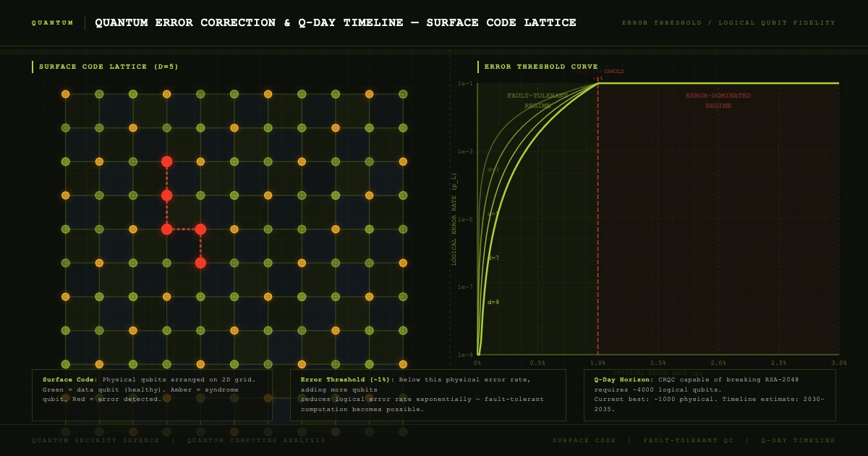
Task: Click the 2.0% x-axis tick label
Action: tap(718, 363)
